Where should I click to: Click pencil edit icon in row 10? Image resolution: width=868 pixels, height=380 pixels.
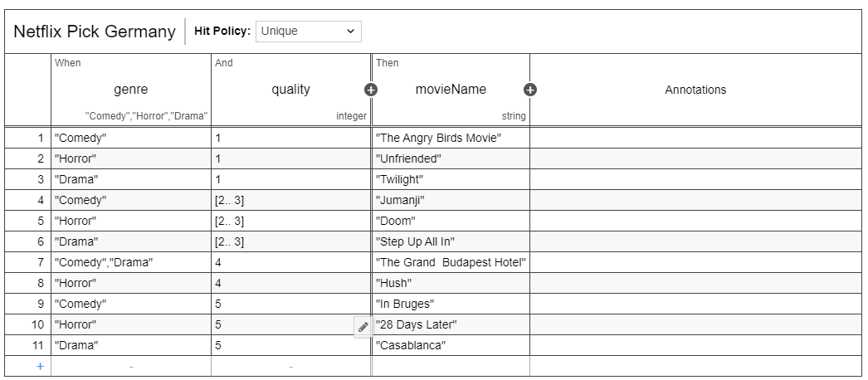point(363,327)
